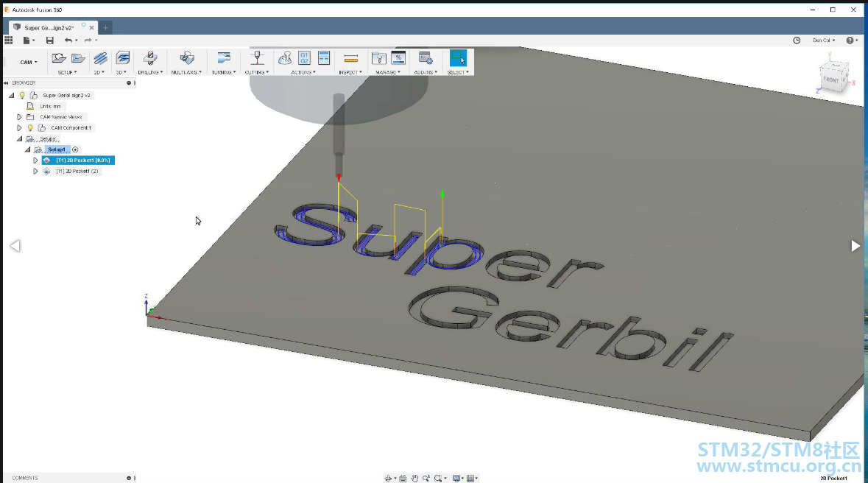Select the Multi-Axis operation icon
868x483 pixels.
[187, 57]
